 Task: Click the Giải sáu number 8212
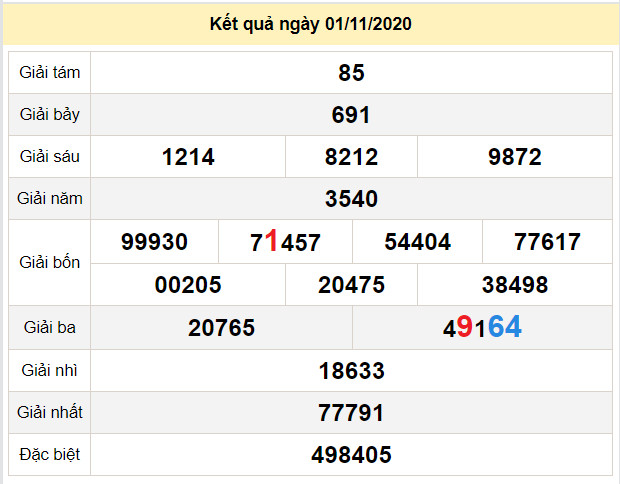pos(351,157)
